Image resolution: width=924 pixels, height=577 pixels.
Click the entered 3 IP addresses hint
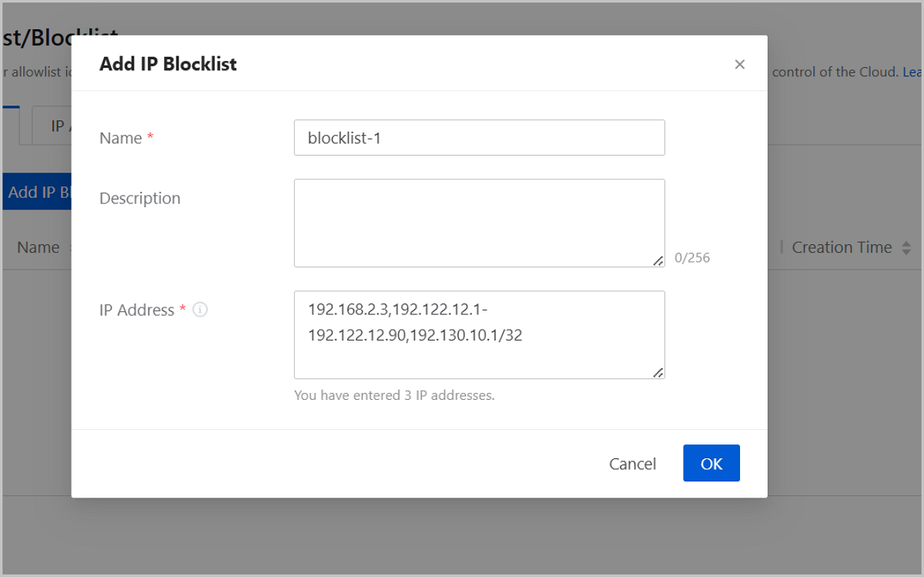click(393, 396)
